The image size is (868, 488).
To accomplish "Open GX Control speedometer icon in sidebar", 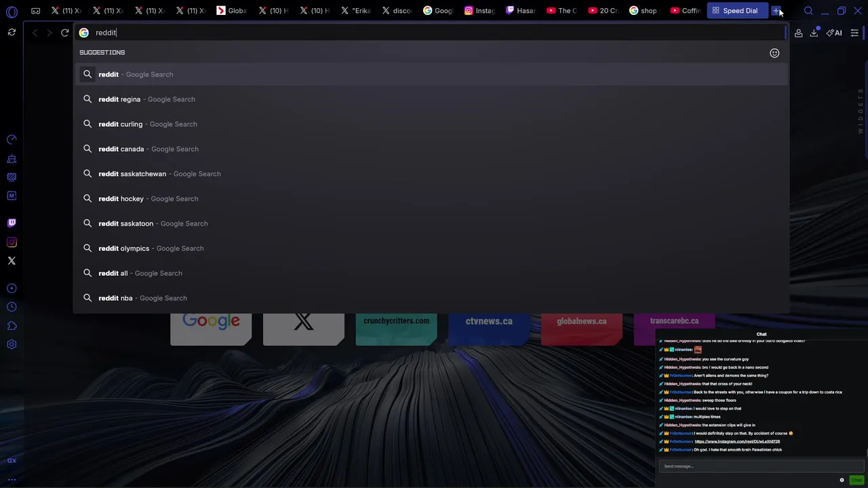I will (x=12, y=140).
